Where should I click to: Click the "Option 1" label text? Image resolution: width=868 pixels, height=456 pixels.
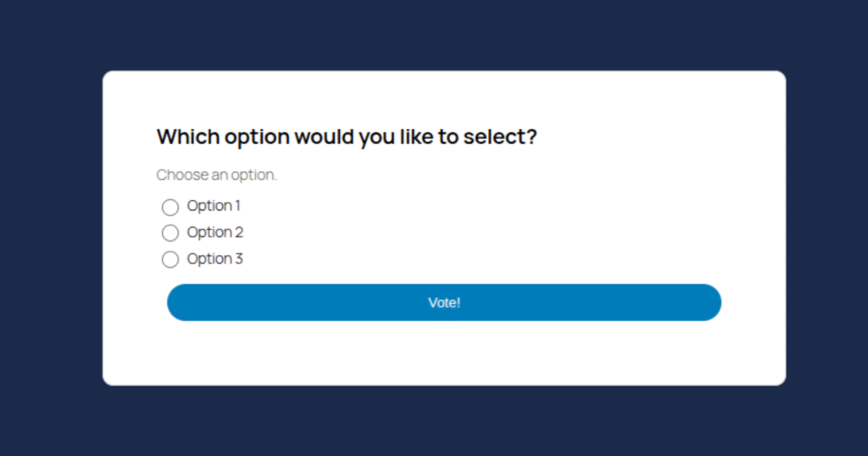pyautogui.click(x=214, y=206)
